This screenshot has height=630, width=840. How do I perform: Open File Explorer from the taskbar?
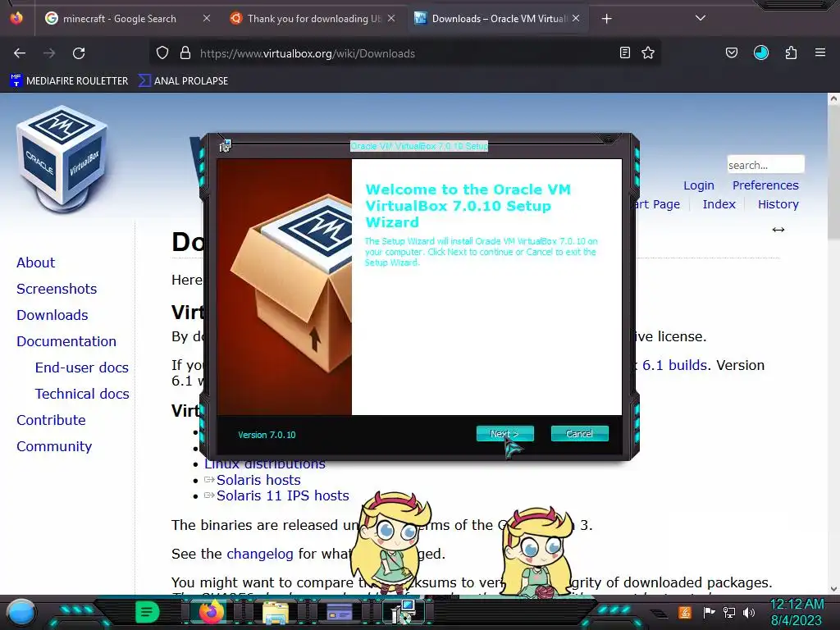(276, 613)
